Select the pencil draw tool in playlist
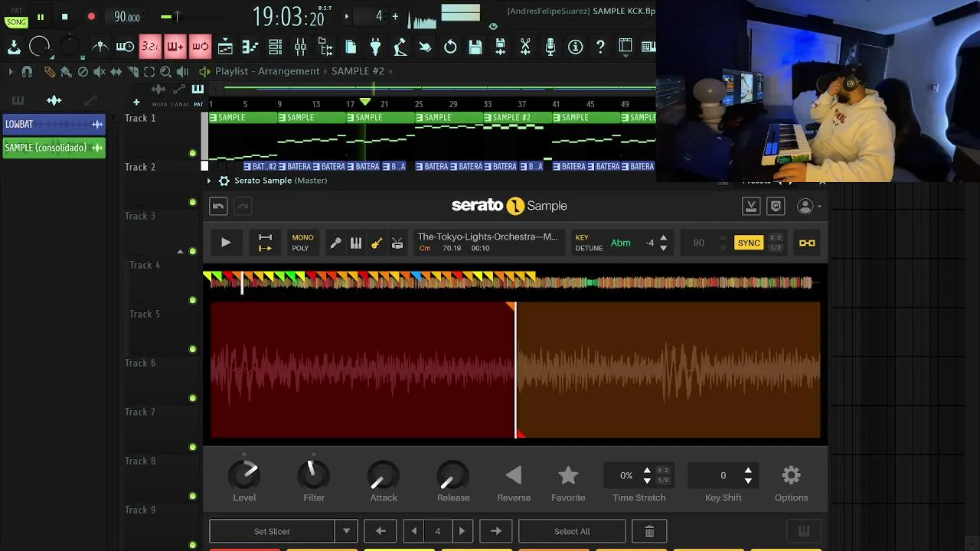The height and width of the screenshot is (551, 980). tap(50, 71)
